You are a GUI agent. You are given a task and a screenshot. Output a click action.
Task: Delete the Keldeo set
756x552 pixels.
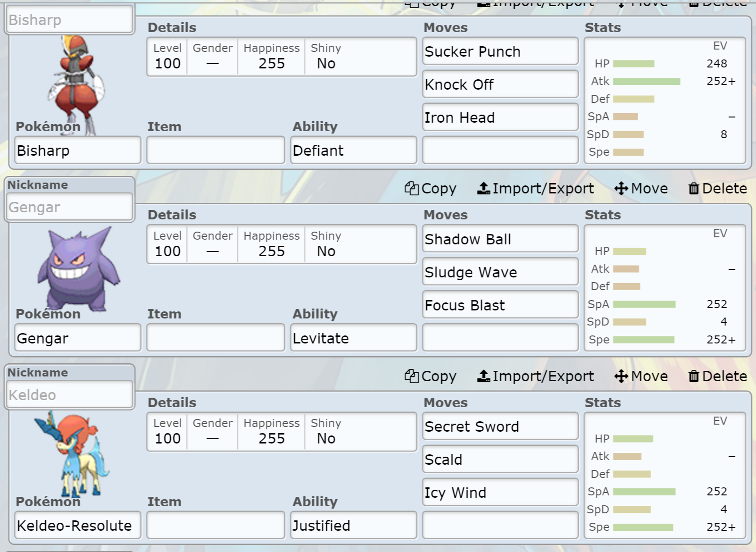click(717, 376)
